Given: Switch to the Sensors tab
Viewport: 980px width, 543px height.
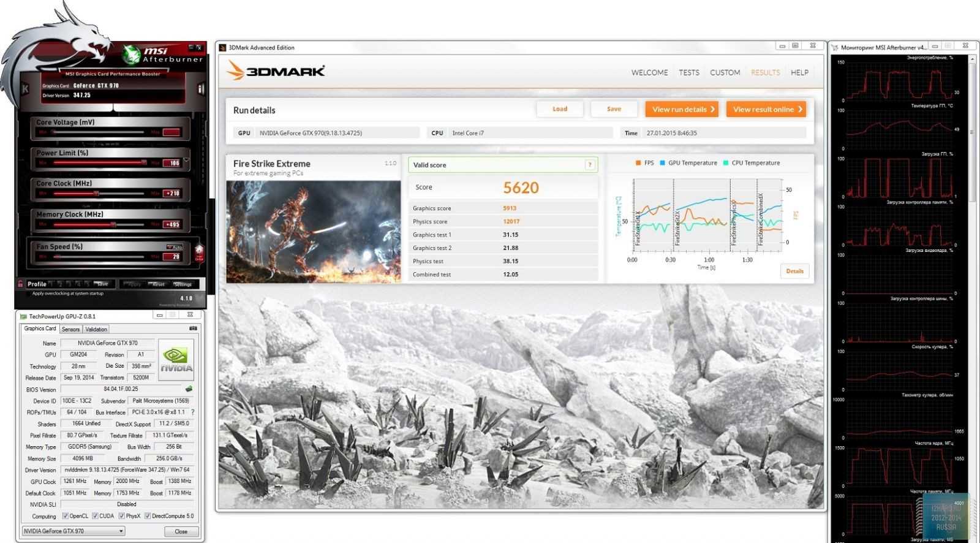Looking at the screenshot, I should (x=70, y=329).
